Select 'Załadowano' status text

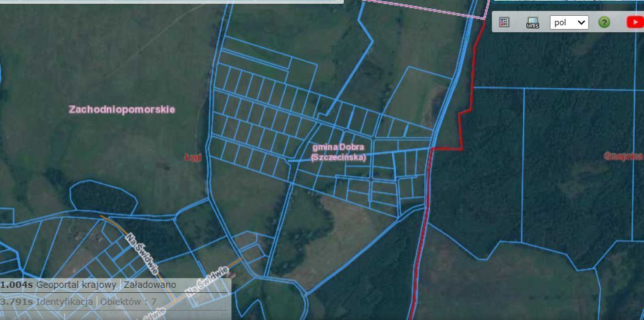click(x=150, y=285)
